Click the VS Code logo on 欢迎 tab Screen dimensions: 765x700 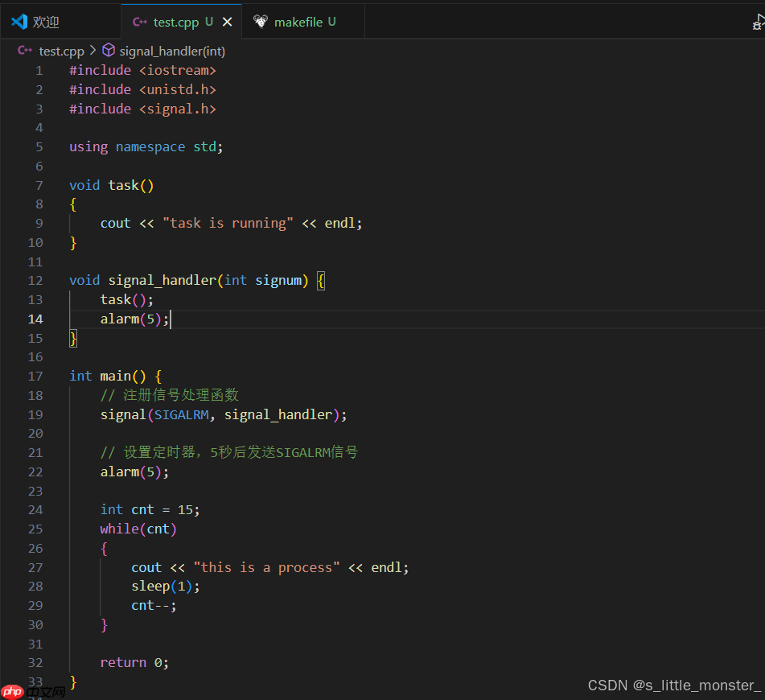click(x=19, y=22)
